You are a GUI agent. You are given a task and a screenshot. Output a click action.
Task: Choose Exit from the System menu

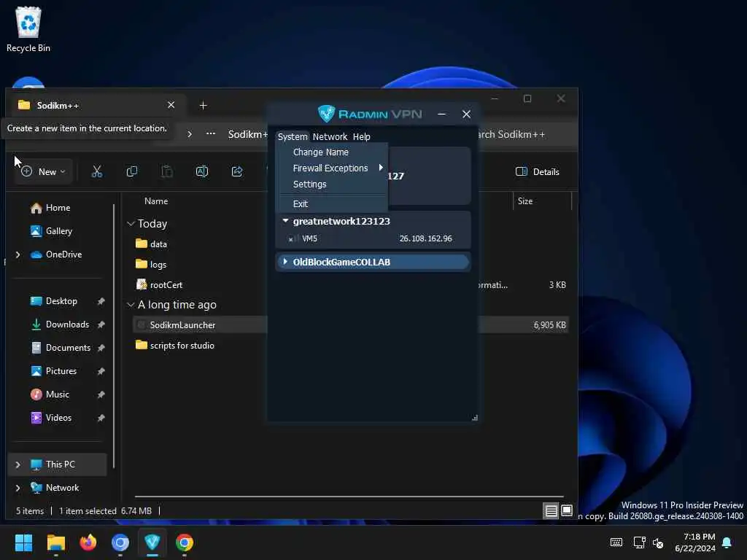coord(300,204)
